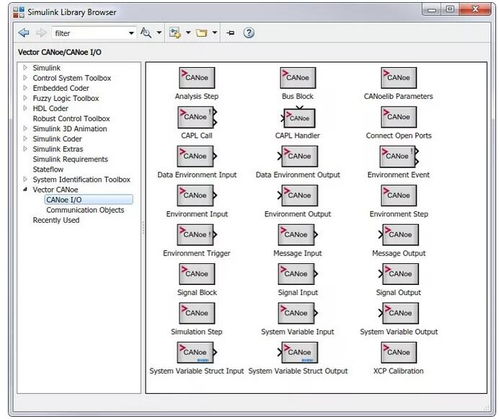Screen dimensions: 499x419
Task: Select the CANoe I/O tree item
Action: click(88, 200)
